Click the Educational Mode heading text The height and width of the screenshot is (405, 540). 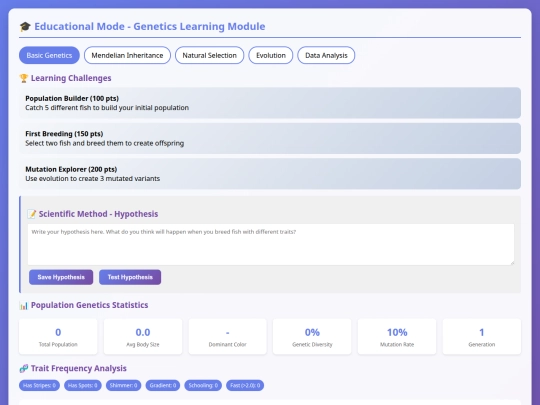[150, 27]
